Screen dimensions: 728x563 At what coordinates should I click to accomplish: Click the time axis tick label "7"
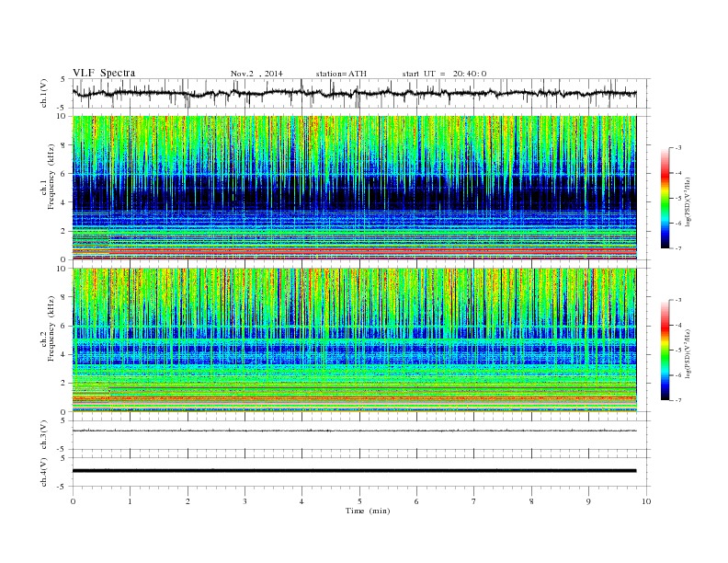click(474, 501)
